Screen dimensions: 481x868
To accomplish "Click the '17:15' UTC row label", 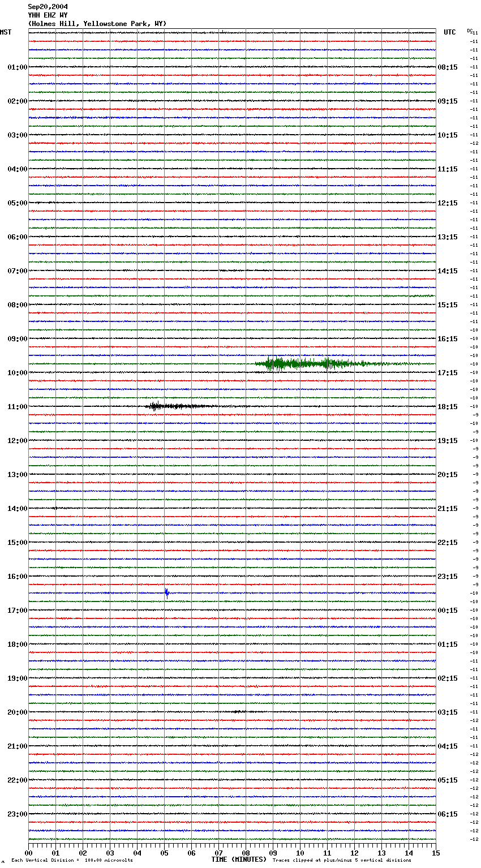I will [x=448, y=373].
